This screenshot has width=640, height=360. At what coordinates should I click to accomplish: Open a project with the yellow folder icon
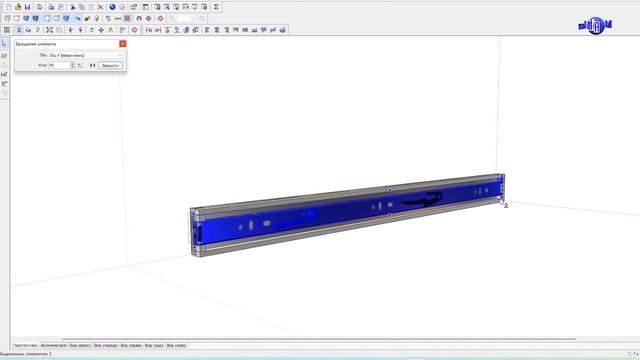click(x=18, y=7)
